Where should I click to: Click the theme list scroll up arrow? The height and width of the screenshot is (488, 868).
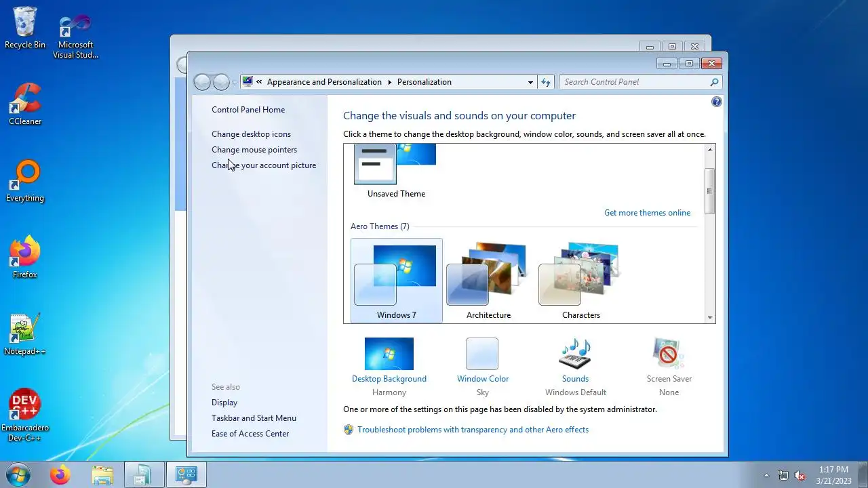pyautogui.click(x=710, y=150)
